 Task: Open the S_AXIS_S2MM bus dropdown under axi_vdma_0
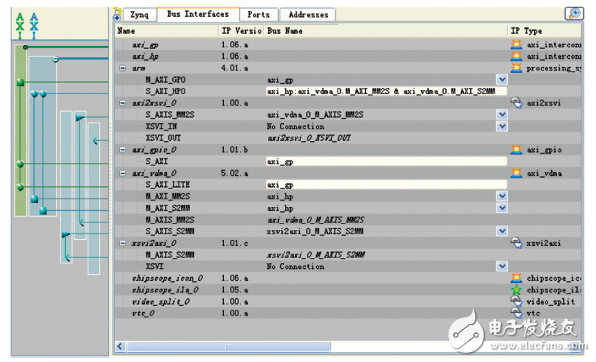(502, 231)
